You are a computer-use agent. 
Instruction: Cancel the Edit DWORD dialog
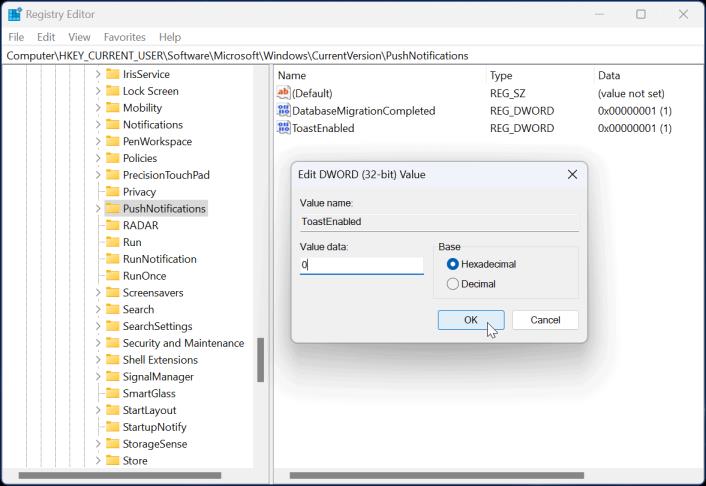click(545, 320)
